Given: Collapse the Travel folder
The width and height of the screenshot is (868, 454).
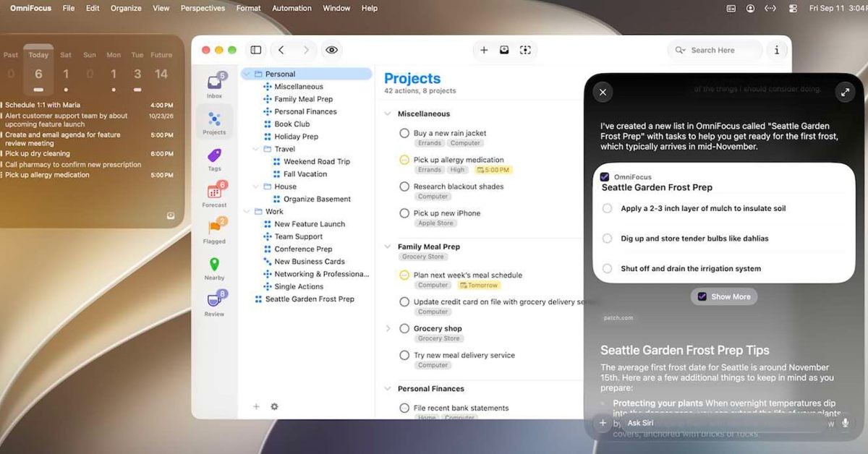Looking at the screenshot, I should point(256,149).
